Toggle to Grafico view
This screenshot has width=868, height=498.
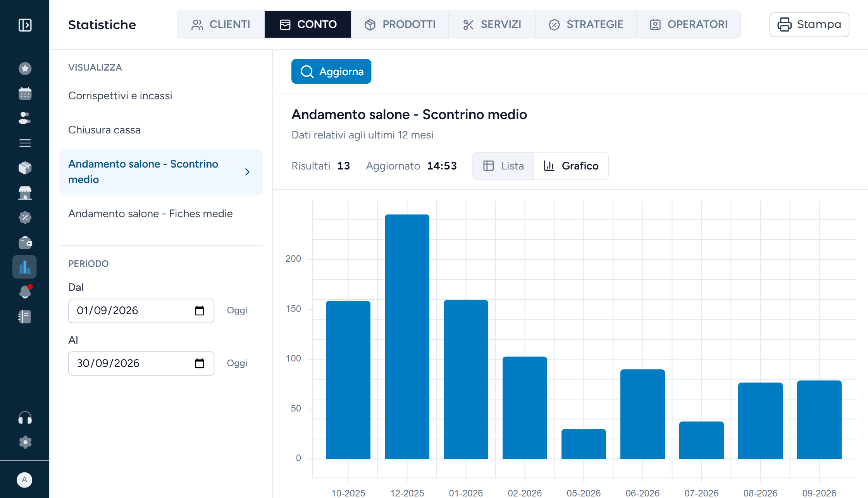[x=571, y=166]
